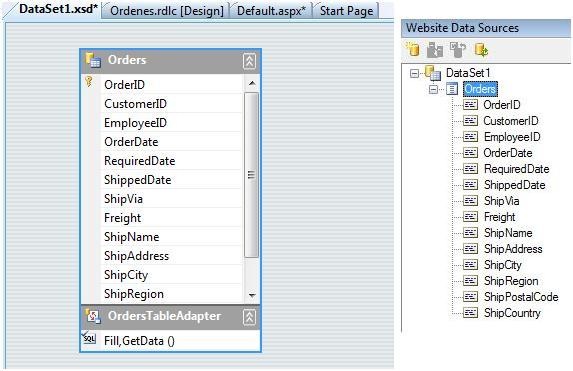The width and height of the screenshot is (573, 371).
Task: Click the third Website Data Sources toolbar icon
Action: (x=458, y=50)
